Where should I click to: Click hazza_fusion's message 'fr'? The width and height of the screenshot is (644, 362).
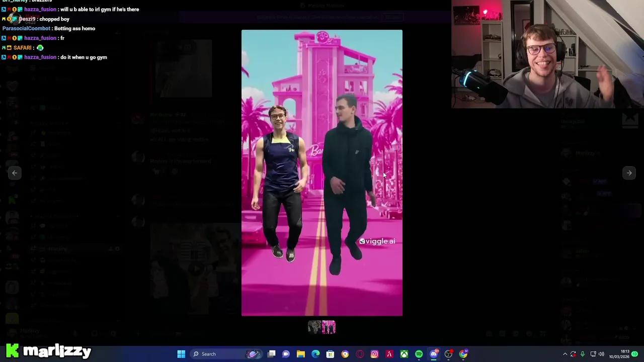[x=62, y=38]
